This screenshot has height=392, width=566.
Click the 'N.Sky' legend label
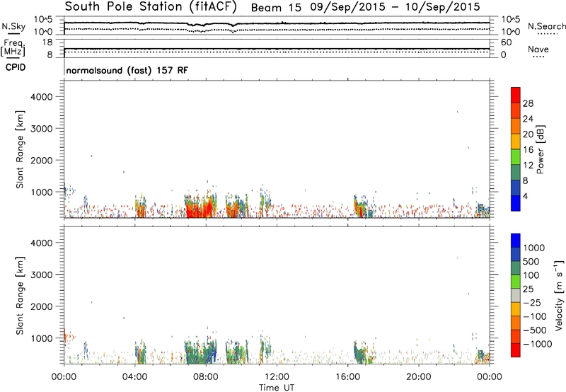pos(13,26)
